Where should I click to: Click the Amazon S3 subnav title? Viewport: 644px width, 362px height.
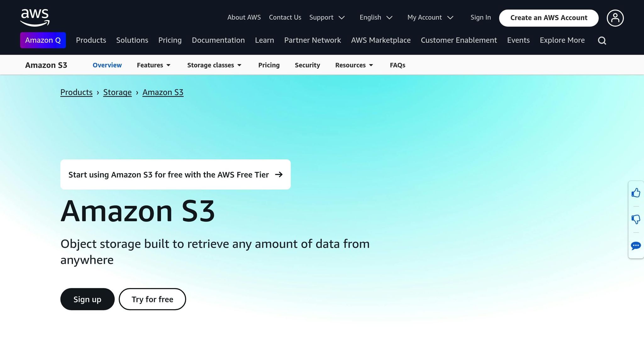click(46, 65)
